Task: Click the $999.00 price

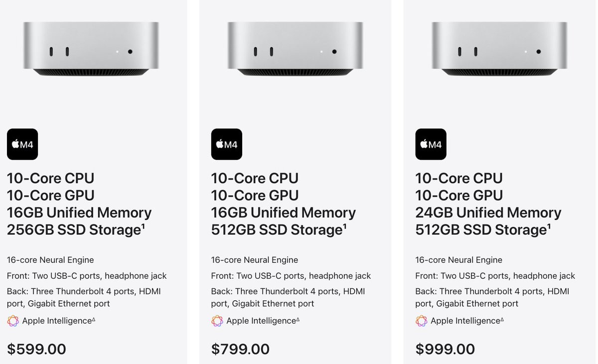Action: coord(445,349)
